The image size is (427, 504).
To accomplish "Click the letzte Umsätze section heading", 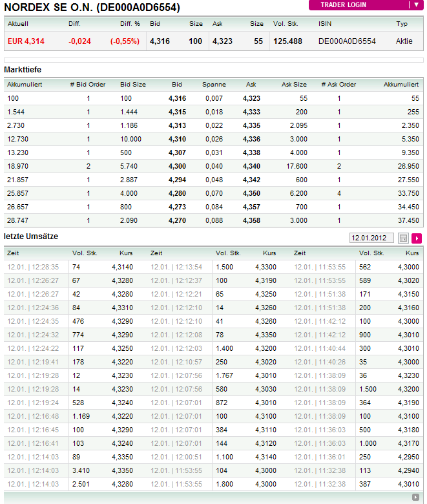I will point(31,236).
